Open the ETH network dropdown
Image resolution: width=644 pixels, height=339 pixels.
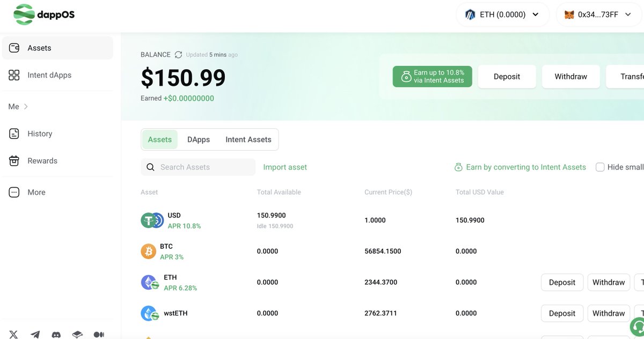tap(502, 14)
